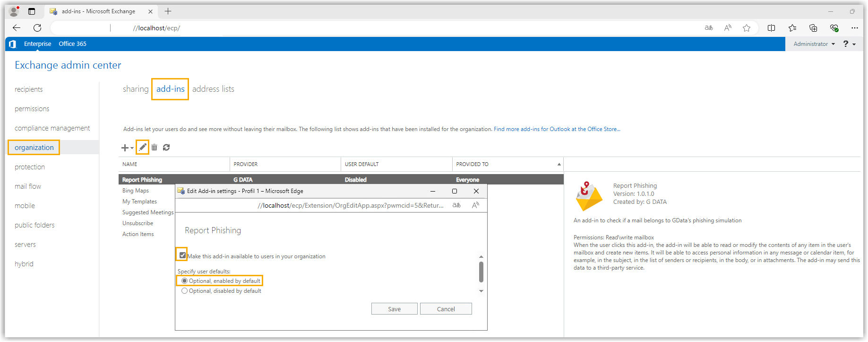Cancel the add-in settings dialog
868x342 pixels.
(446, 309)
